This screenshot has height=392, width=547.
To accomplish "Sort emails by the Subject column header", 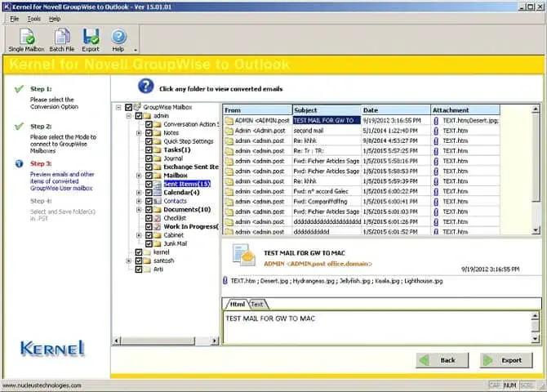I will point(327,110).
